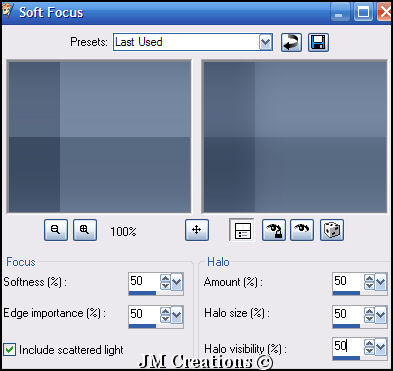Click the 100% zoom level text
This screenshot has width=393, height=371.
pyautogui.click(x=123, y=231)
